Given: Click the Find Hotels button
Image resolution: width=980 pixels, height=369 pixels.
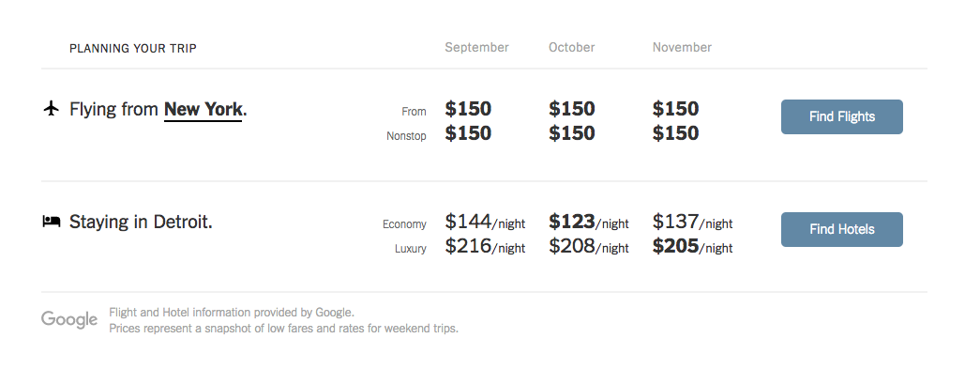Looking at the screenshot, I should (842, 229).
